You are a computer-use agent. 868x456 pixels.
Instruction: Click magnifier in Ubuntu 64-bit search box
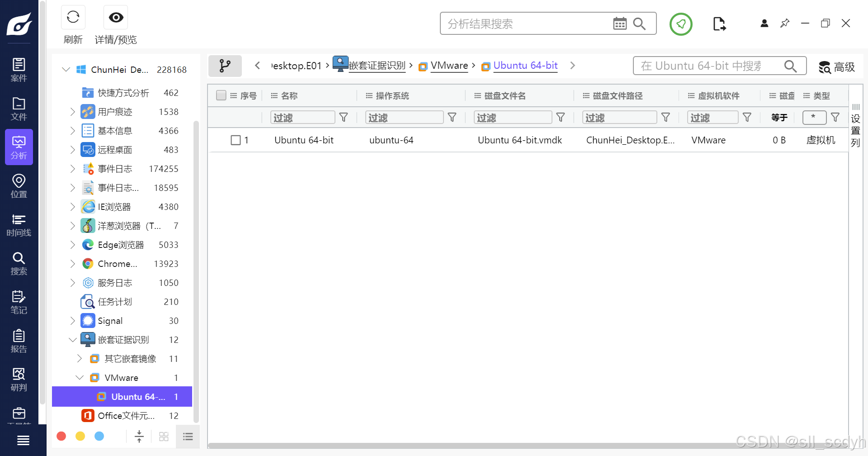pos(790,66)
